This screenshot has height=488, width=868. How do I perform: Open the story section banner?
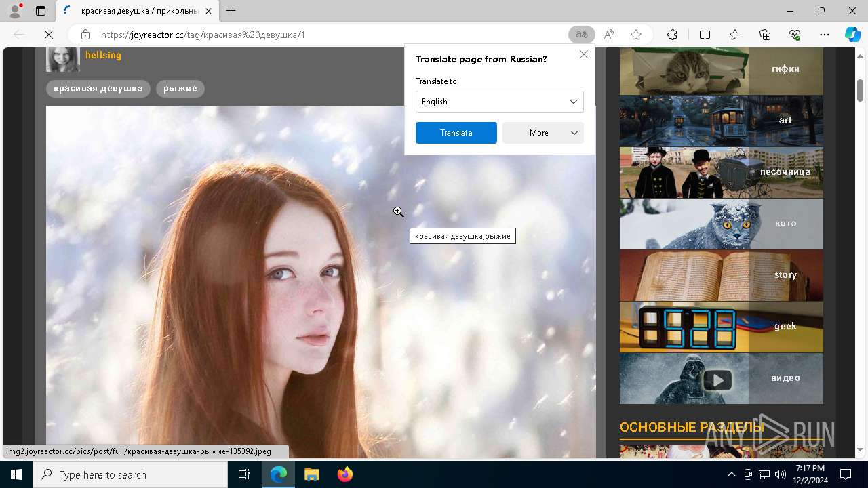pos(722,275)
